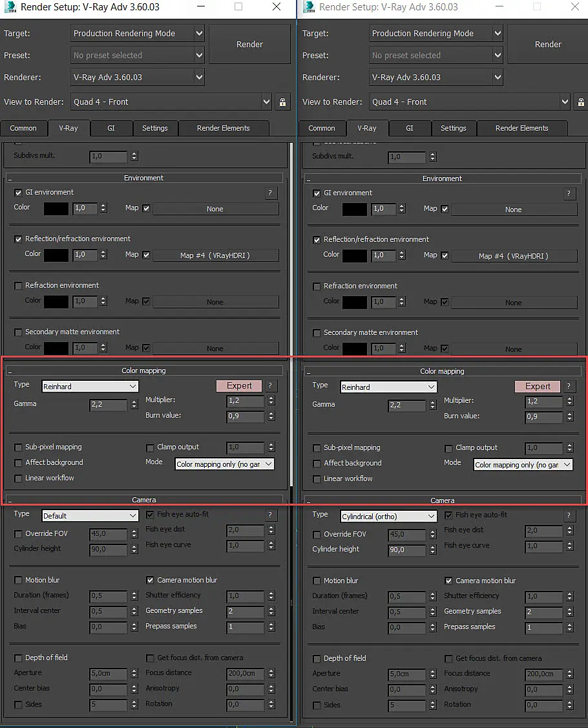Enable Motion blur in right window
The width and height of the screenshot is (588, 728).
point(317,581)
